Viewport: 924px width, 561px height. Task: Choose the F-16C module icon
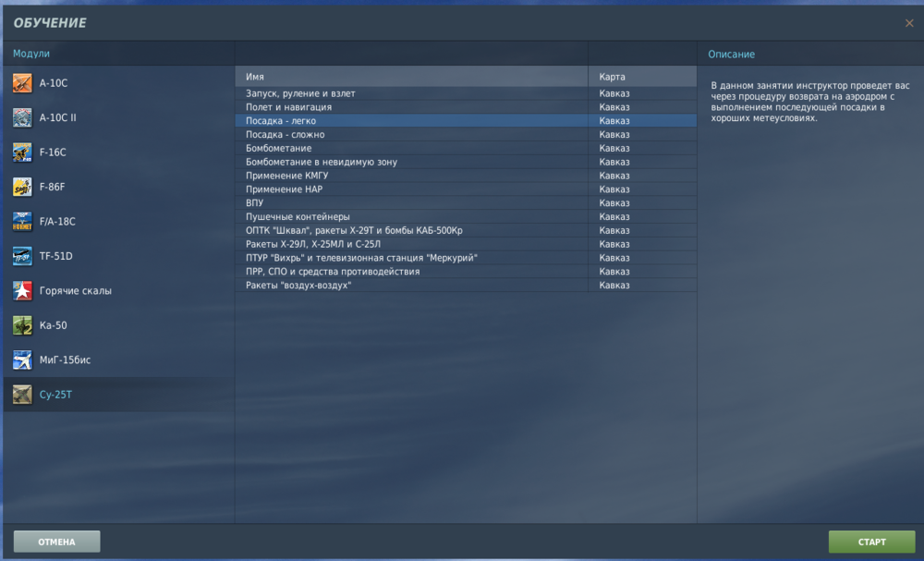coord(22,152)
